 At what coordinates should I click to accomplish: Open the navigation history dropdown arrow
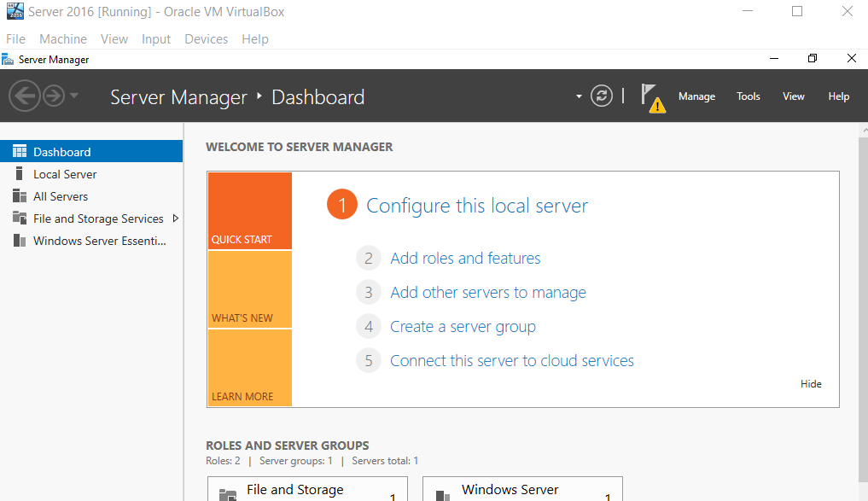[x=73, y=96]
